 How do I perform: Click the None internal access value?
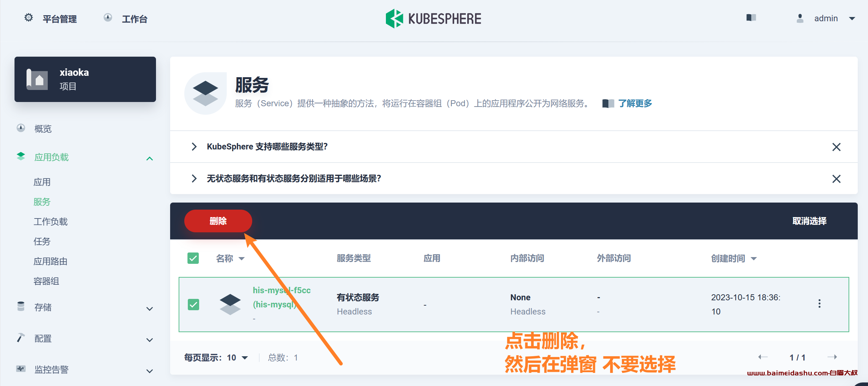click(x=520, y=297)
